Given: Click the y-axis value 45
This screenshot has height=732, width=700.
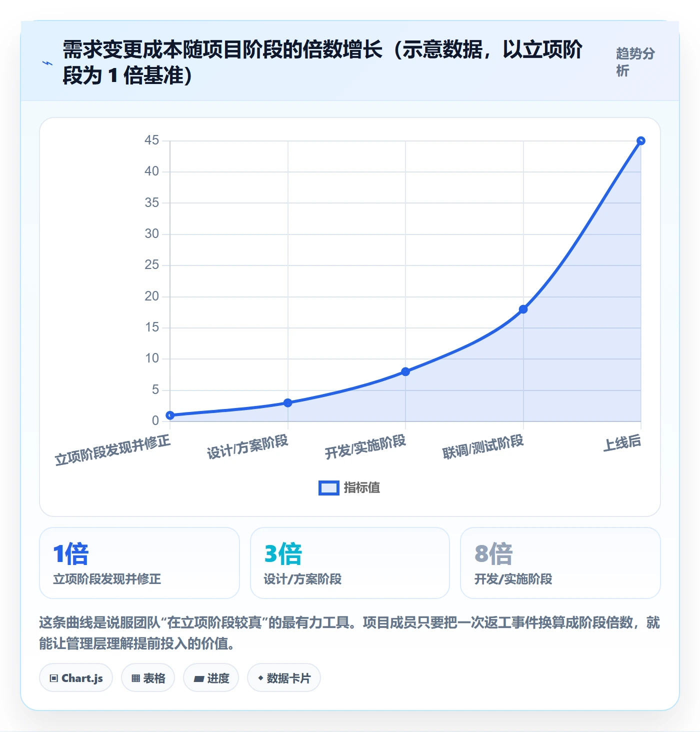Looking at the screenshot, I should coord(151,140).
